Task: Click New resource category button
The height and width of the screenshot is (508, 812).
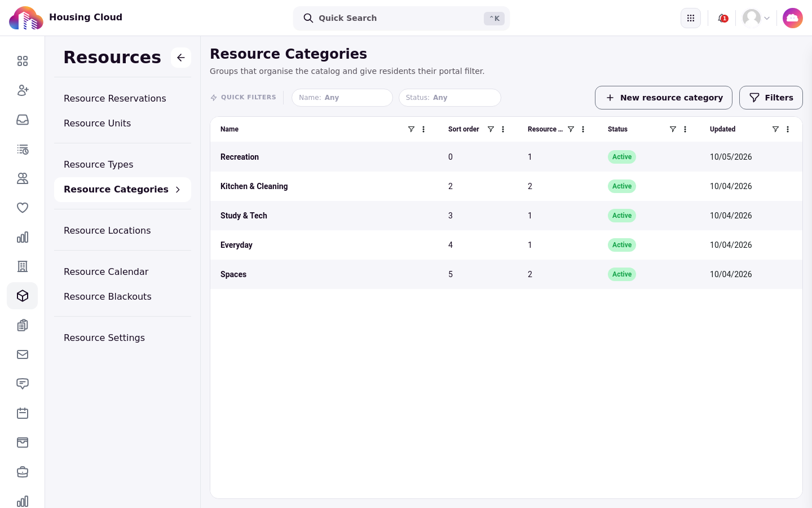Action: coord(664,98)
